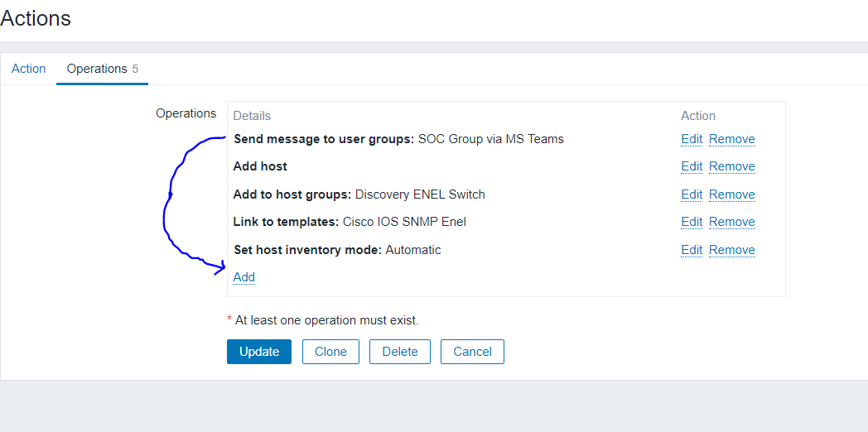Switch to the Action tab
This screenshot has height=432, width=868.
click(28, 69)
